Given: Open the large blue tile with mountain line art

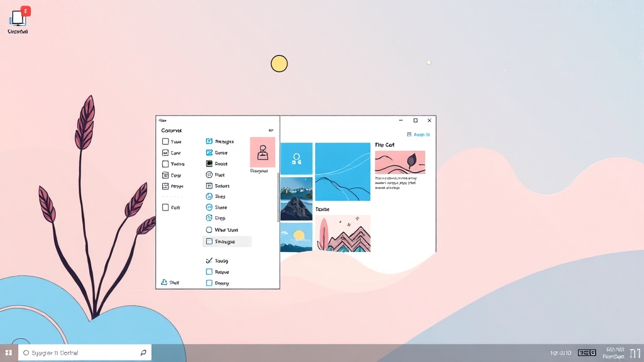Looking at the screenshot, I should 343,172.
